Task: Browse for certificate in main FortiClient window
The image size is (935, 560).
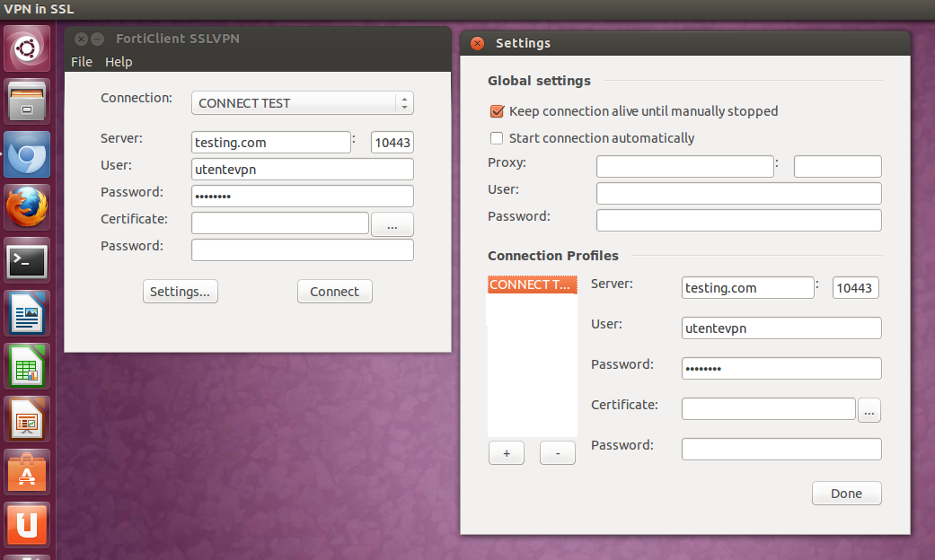Action: click(x=393, y=224)
